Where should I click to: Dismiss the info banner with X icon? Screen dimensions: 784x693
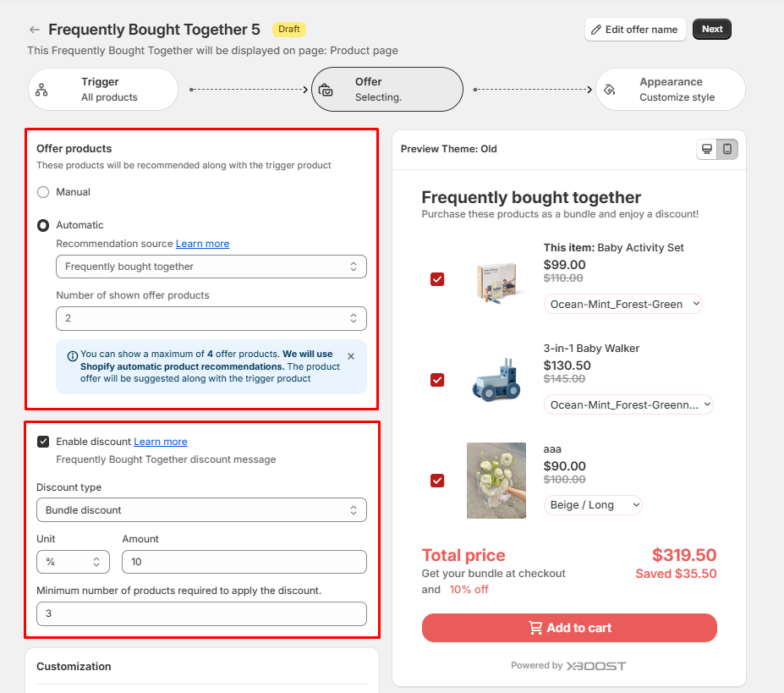pos(351,356)
